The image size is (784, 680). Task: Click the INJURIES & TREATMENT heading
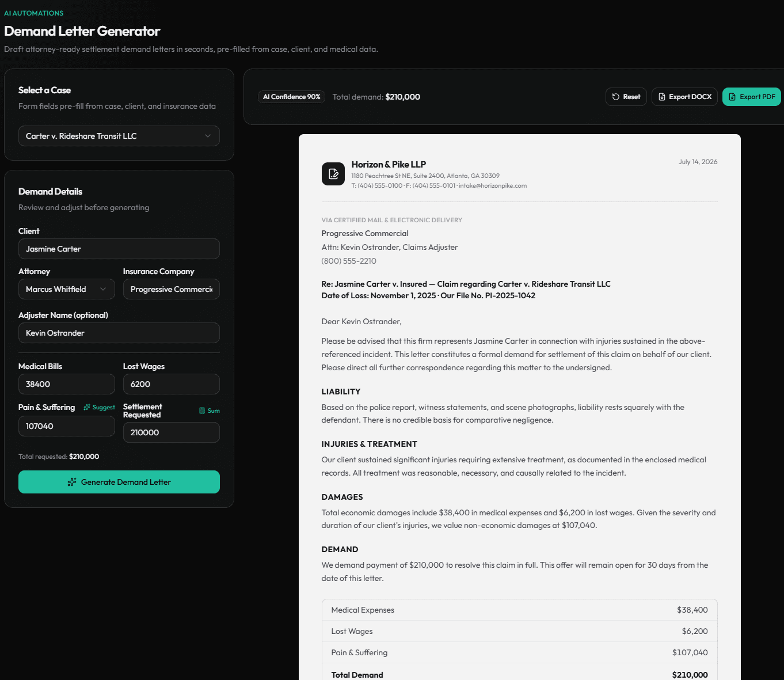pyautogui.click(x=370, y=444)
